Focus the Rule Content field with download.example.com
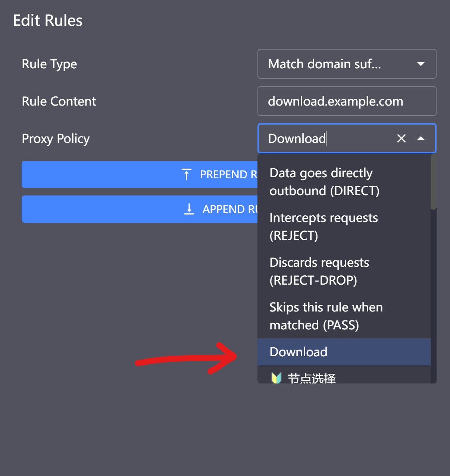 coord(346,101)
